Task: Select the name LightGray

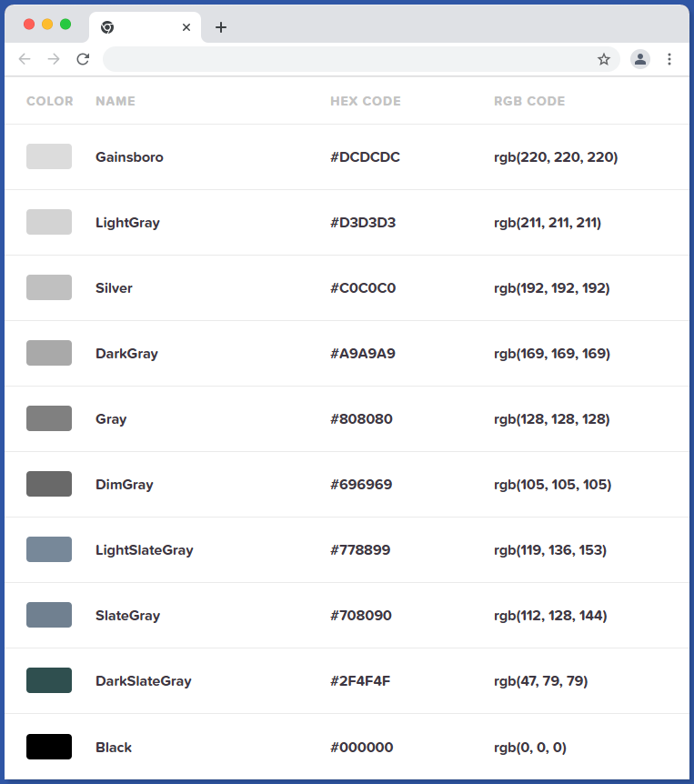Action: pyautogui.click(x=127, y=223)
